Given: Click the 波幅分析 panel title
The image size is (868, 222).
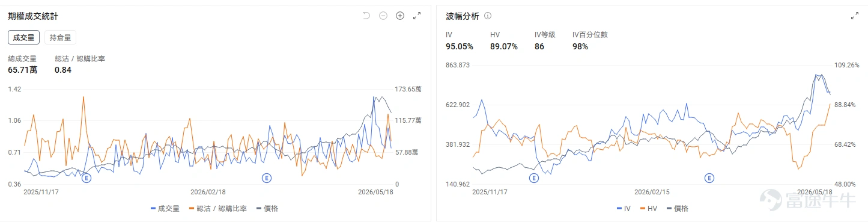Looking at the screenshot, I should click(463, 16).
